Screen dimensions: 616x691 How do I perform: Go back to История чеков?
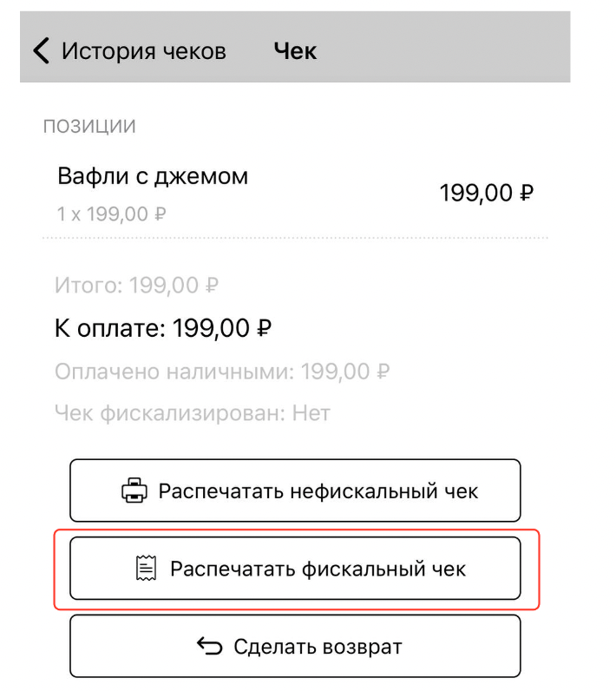click(143, 51)
